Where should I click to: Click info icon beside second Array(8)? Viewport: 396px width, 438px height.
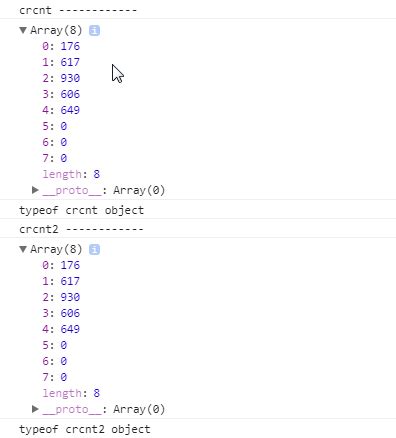click(94, 250)
